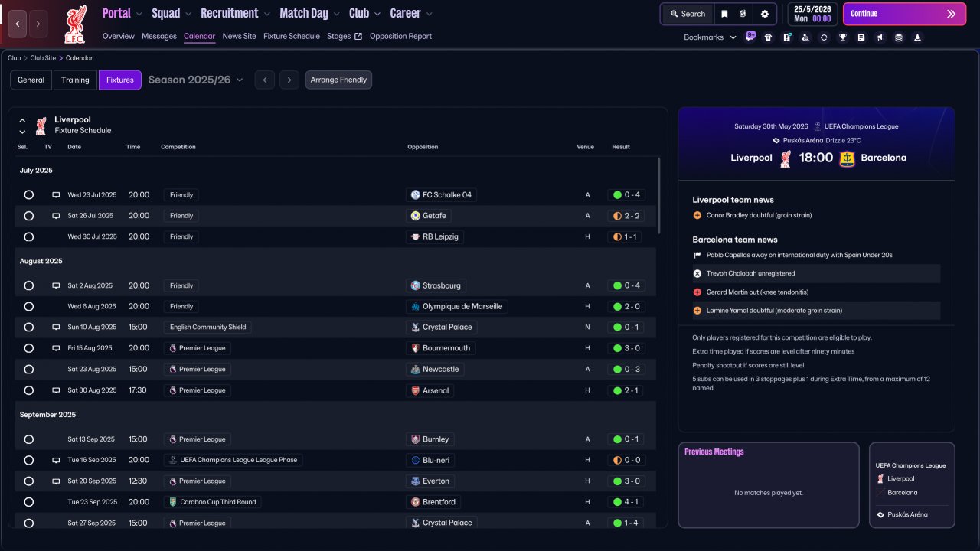980x551 pixels.
Task: Click the tactics board bookmark icon
Action: [787, 37]
